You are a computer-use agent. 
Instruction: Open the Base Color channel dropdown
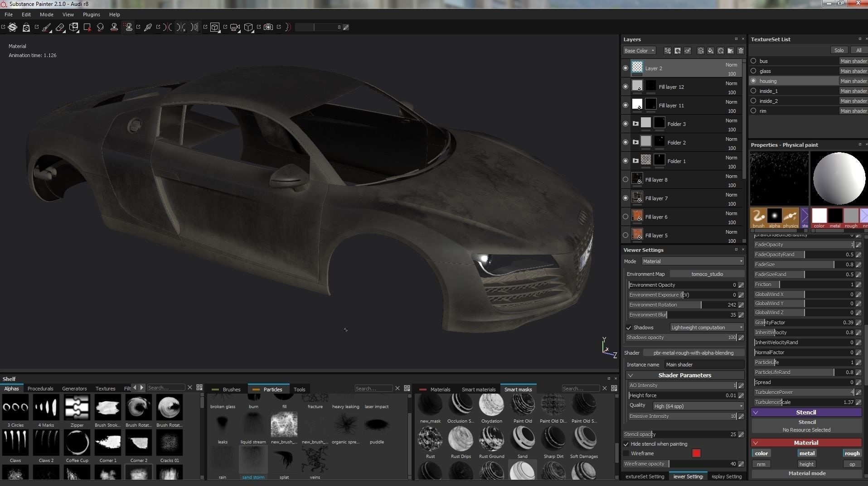point(640,51)
